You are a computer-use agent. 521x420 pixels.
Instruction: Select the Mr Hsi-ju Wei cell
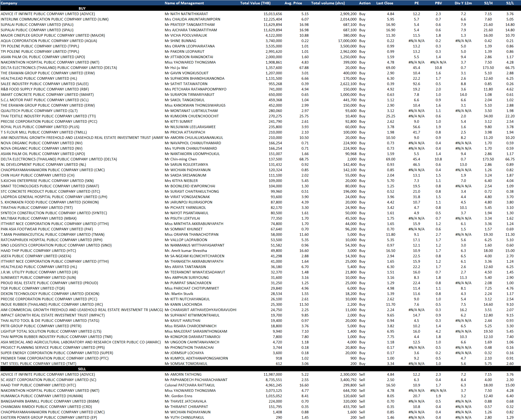tap(176, 68)
